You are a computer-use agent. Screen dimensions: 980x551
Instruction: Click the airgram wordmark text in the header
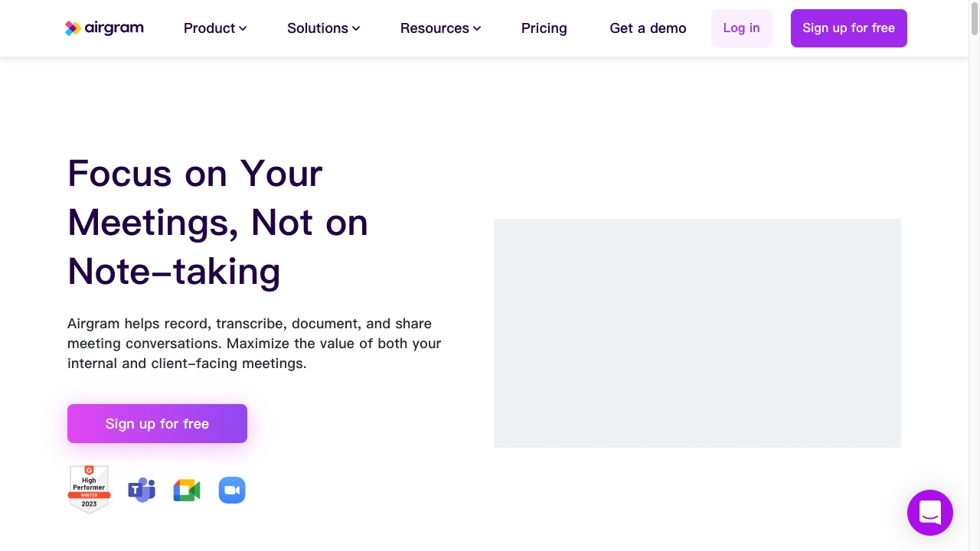tap(114, 28)
